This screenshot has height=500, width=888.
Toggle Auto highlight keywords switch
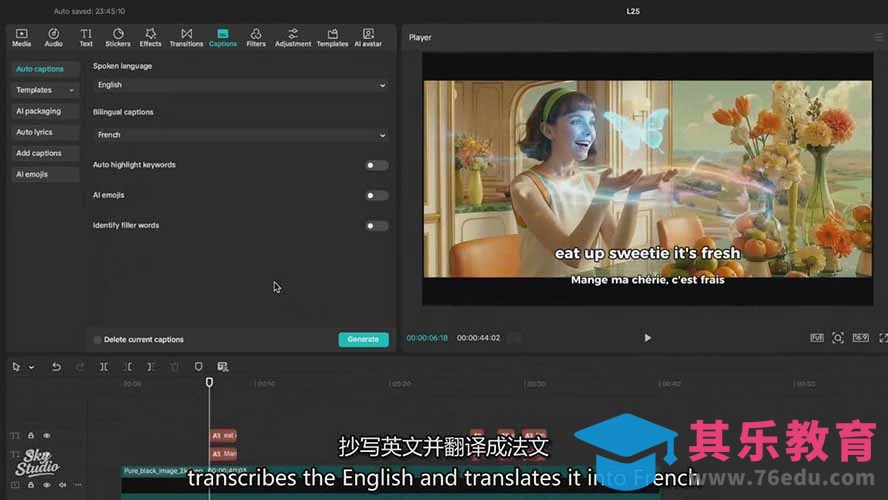click(377, 165)
